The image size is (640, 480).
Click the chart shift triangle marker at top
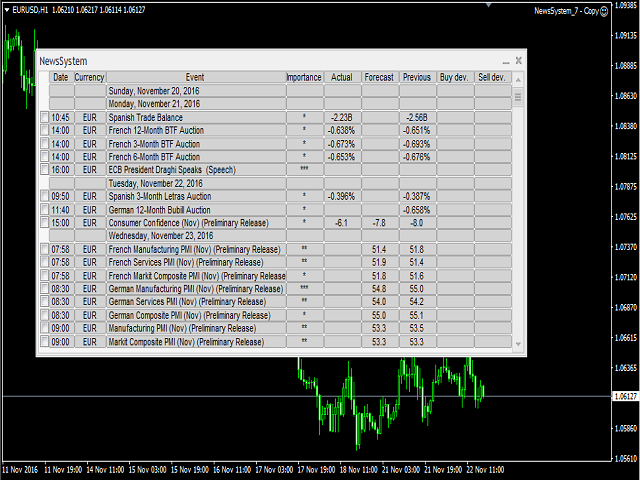pyautogui.click(x=489, y=5)
